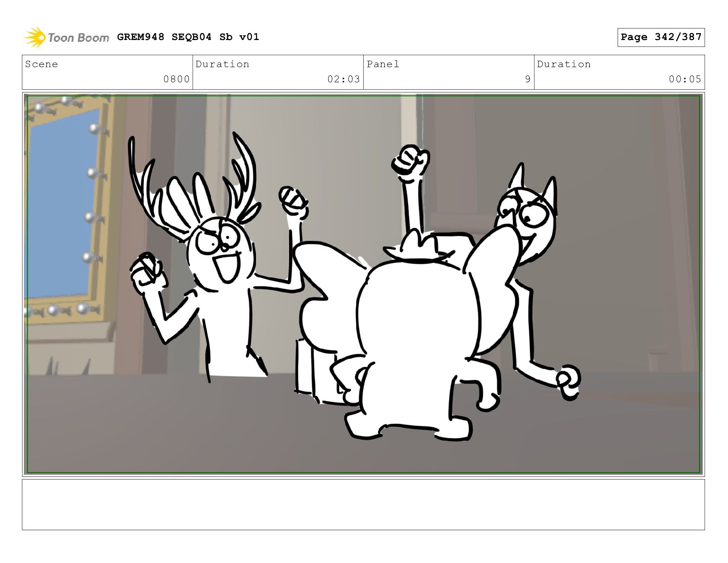The width and height of the screenshot is (728, 563).
Task: Click the Panel label
Action: coord(383,64)
